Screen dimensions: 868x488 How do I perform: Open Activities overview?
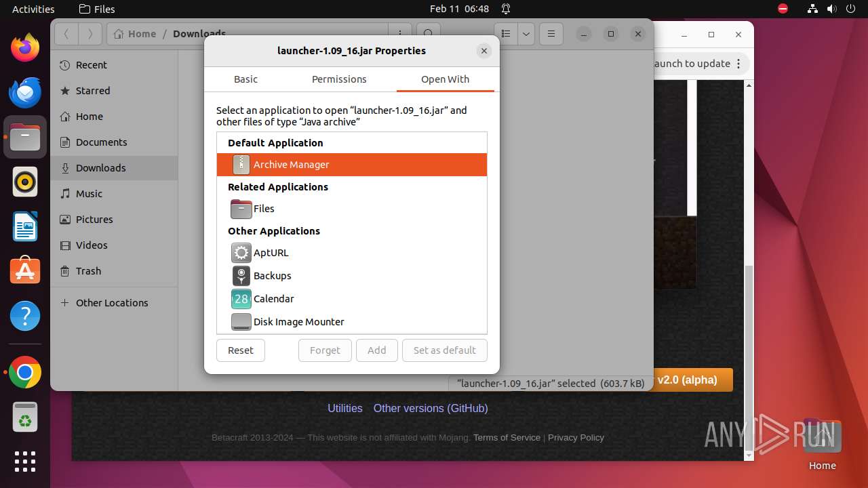point(33,9)
